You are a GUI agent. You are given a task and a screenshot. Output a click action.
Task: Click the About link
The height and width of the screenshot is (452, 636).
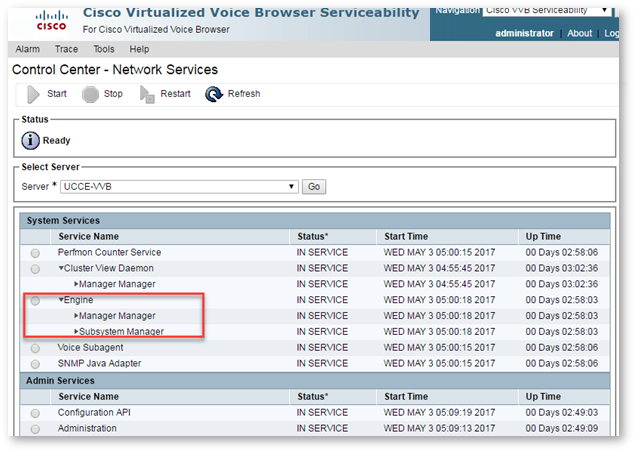[579, 33]
